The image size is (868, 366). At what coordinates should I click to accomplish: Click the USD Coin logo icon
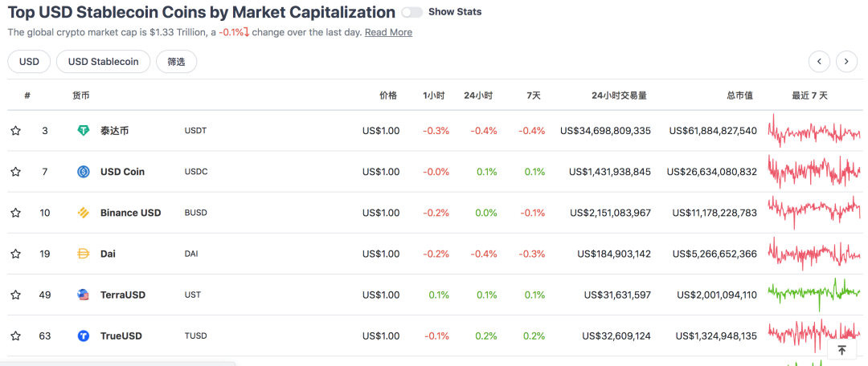pos(84,172)
